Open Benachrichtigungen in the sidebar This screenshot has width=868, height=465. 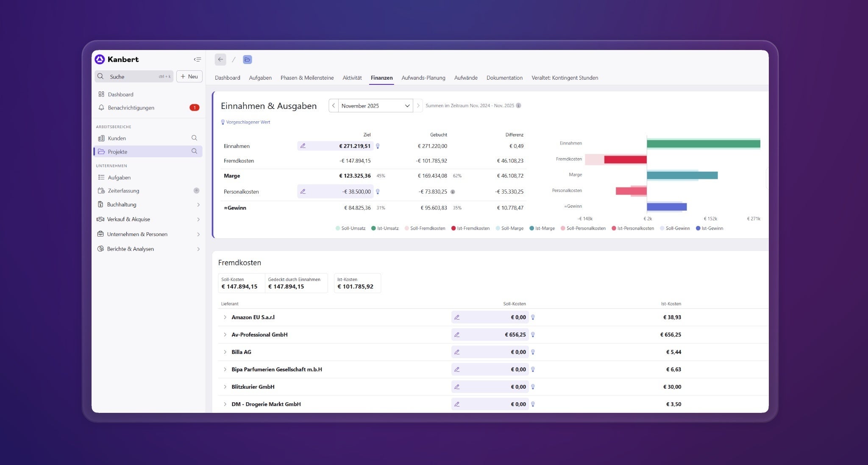[x=131, y=108]
